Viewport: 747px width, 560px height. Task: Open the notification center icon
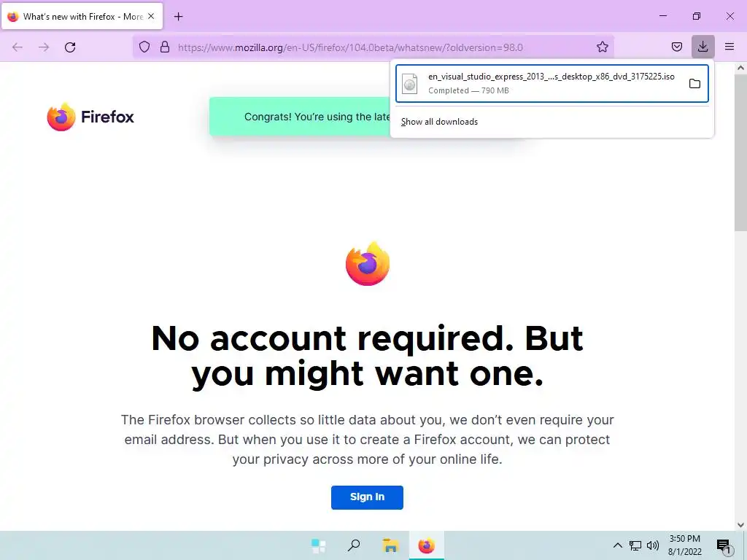pyautogui.click(x=724, y=546)
